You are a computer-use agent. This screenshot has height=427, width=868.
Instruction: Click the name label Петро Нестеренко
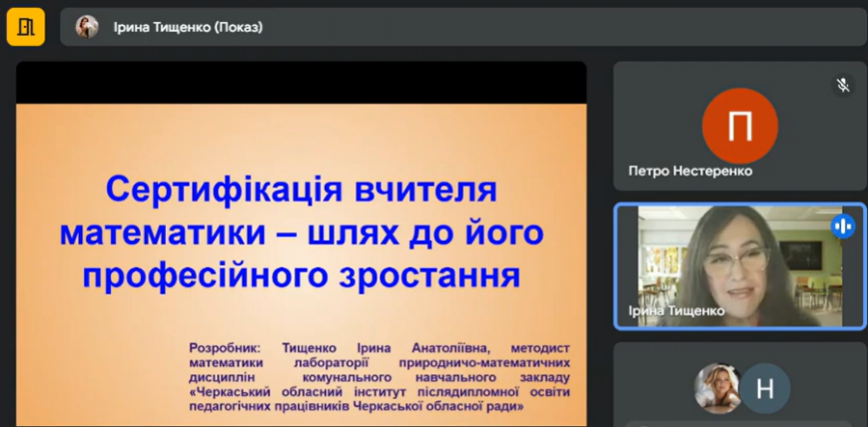pos(691,171)
